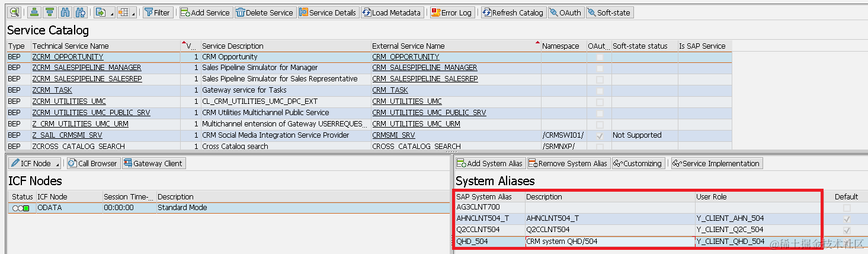Image resolution: width=868 pixels, height=254 pixels.
Task: Toggle OAuth checkbox for Z_SAIL_CRMSMI_SRV row
Action: tap(599, 135)
